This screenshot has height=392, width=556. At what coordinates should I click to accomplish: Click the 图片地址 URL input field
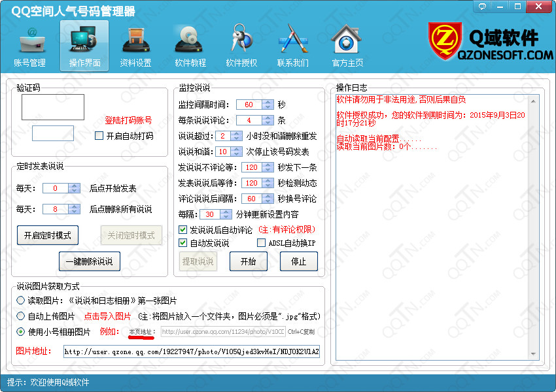[x=191, y=351]
